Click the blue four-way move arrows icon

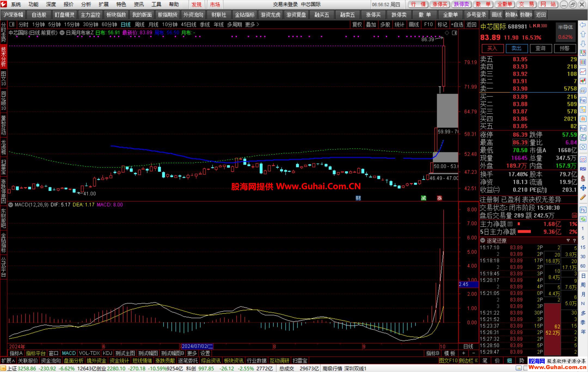(583, 188)
